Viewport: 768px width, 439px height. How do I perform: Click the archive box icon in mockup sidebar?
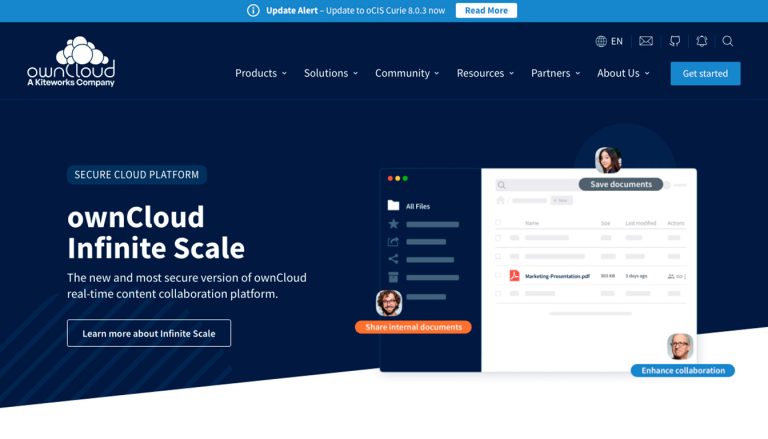point(393,277)
